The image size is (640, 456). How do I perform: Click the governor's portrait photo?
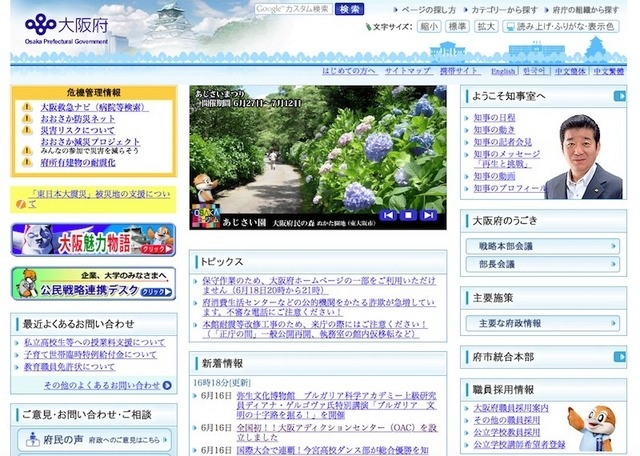coord(584,157)
